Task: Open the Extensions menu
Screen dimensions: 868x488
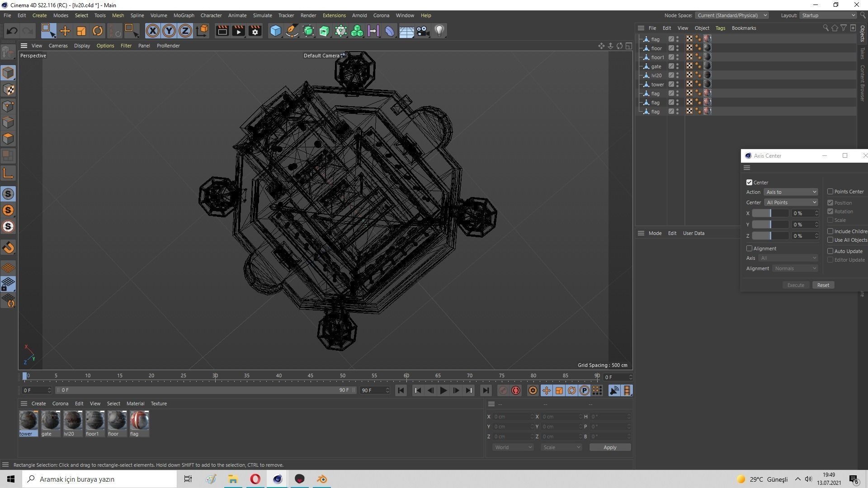Action: (334, 15)
